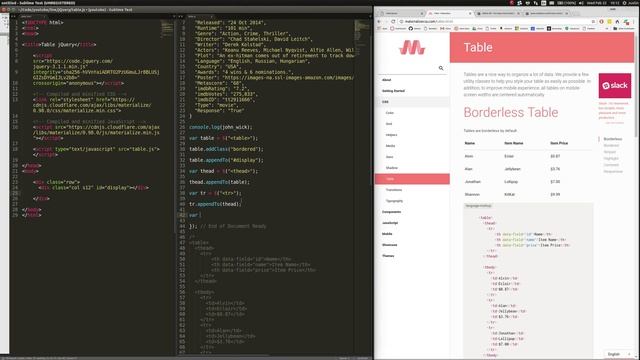Close the active Materialize browser tab

click(x=470, y=13)
